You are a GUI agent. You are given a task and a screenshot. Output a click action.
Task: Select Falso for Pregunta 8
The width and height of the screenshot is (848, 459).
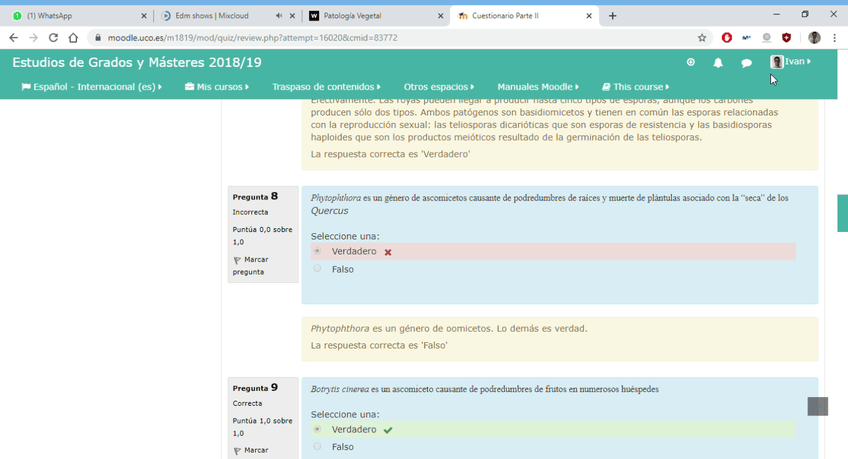(318, 269)
